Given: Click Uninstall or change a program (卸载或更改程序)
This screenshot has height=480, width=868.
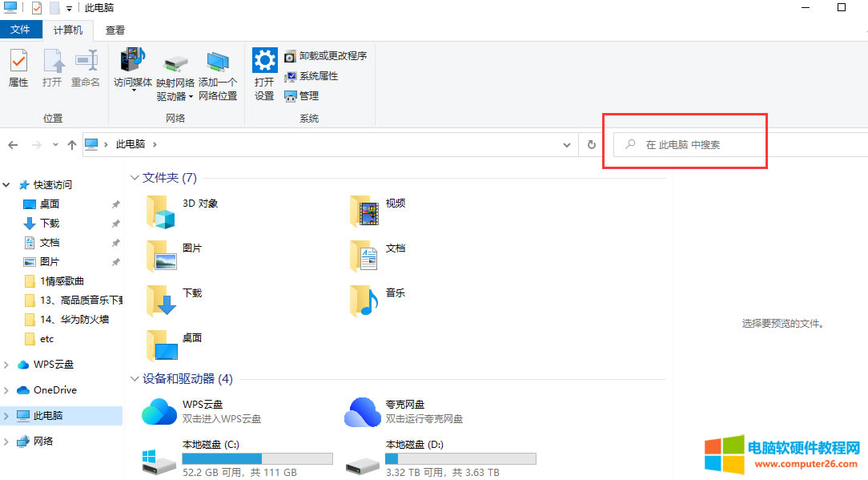Looking at the screenshot, I should [x=325, y=56].
